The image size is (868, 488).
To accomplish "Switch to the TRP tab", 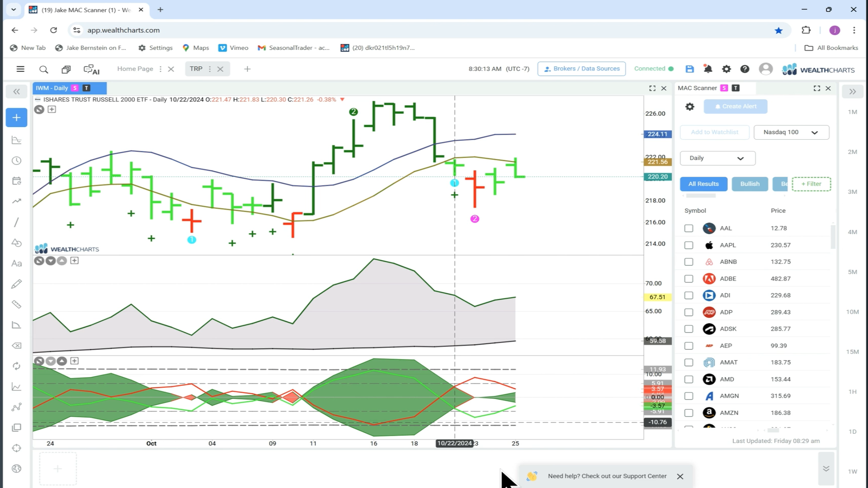I will (196, 69).
